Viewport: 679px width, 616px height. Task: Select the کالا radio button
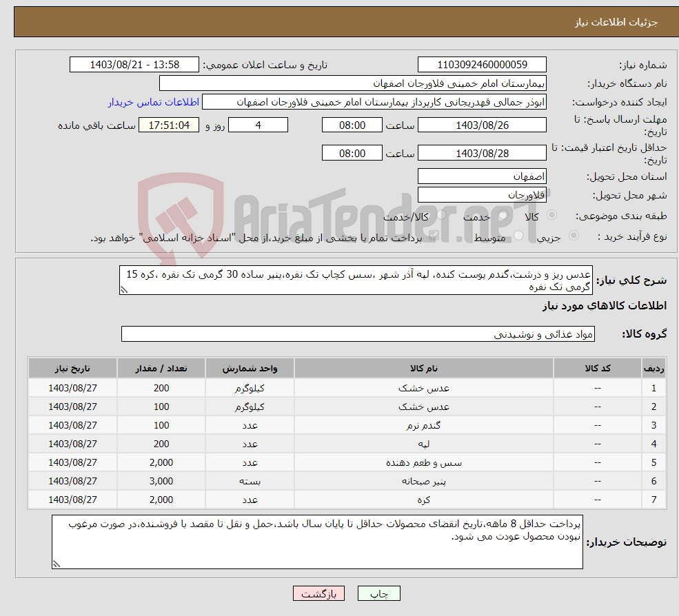551,215
